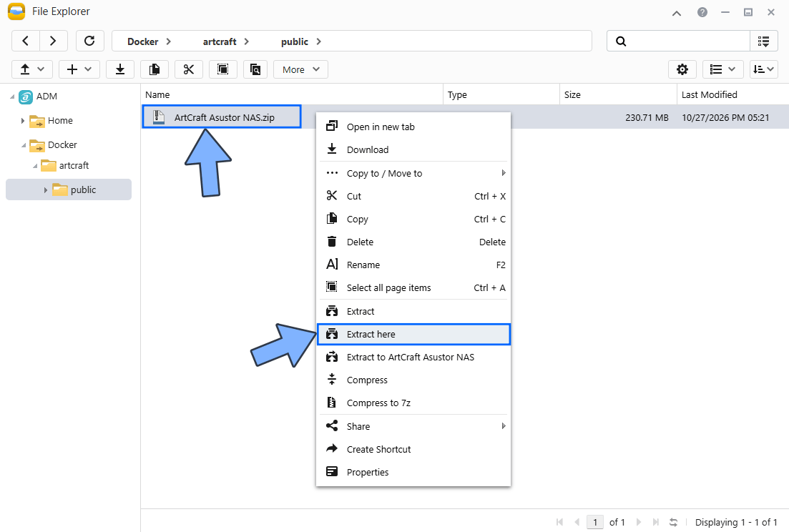The height and width of the screenshot is (532, 789).
Task: Click the Select All toolbar icon
Action: click(x=223, y=69)
